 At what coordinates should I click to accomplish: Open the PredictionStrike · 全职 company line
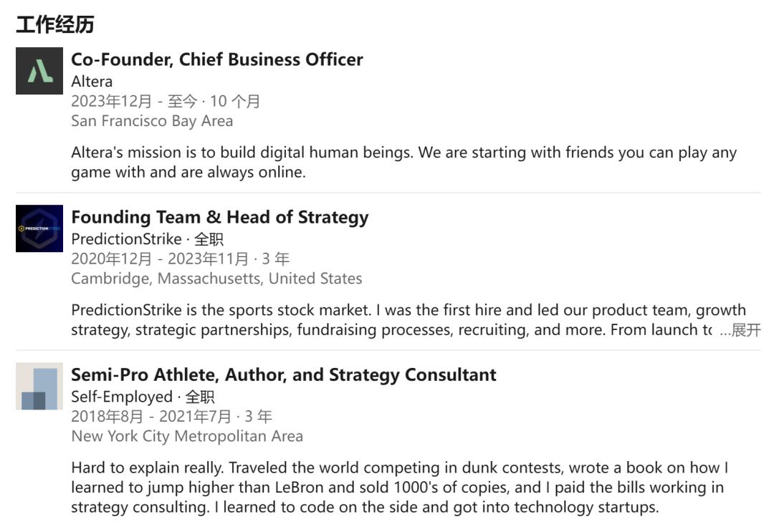147,239
